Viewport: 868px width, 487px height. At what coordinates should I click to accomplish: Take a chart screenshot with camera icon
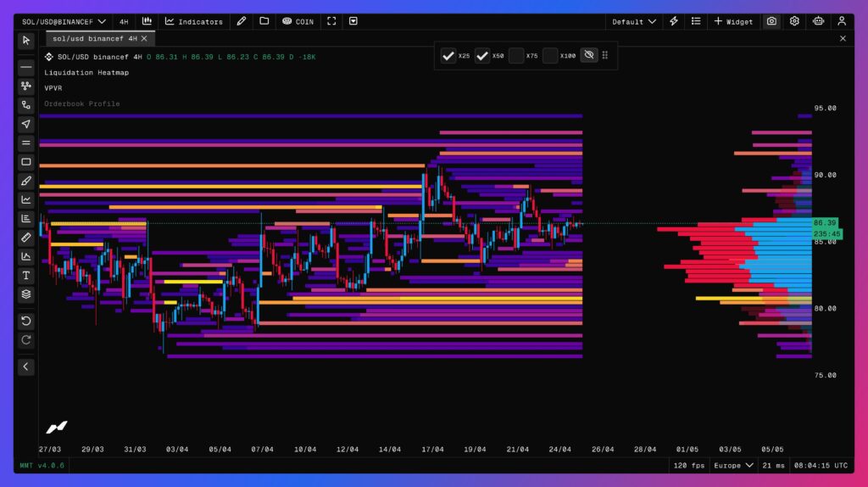pos(771,21)
